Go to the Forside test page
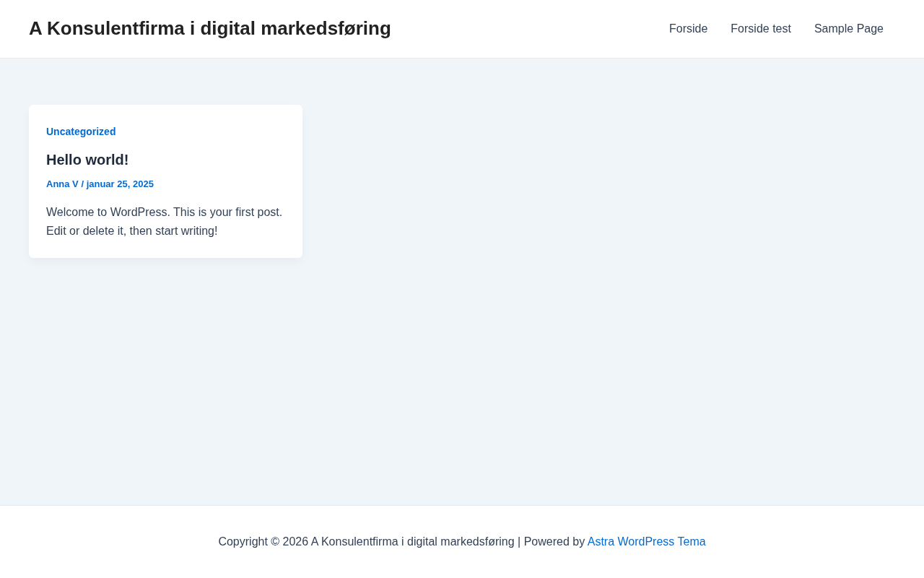The image size is (924, 578). (x=760, y=29)
